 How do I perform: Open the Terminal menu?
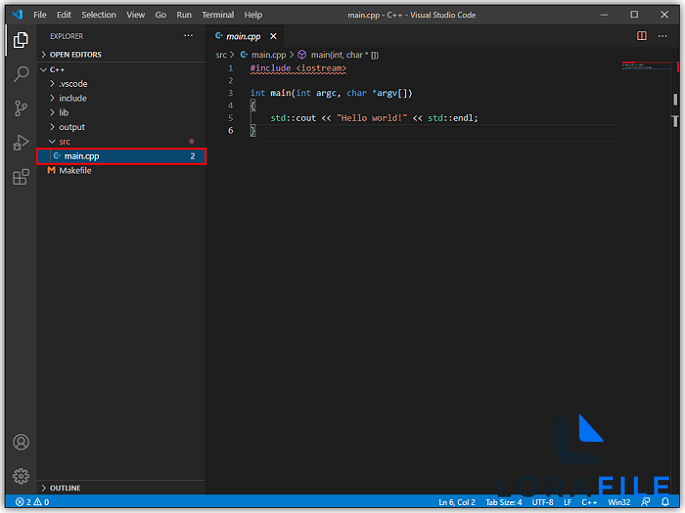(218, 15)
